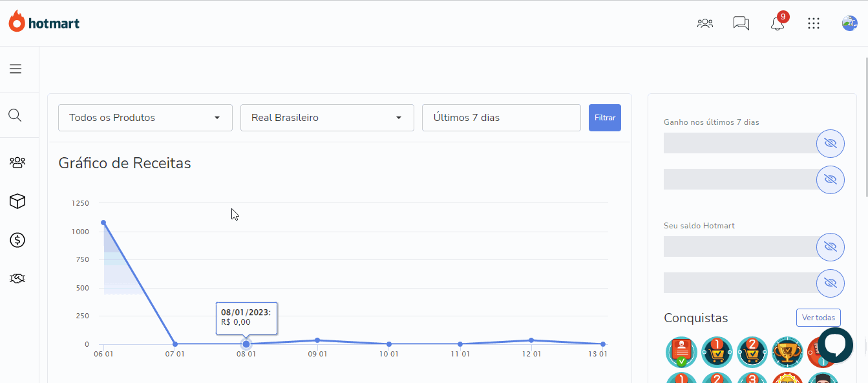Select the 09 01 data point on chart
This screenshot has height=383, width=868.
[317, 340]
